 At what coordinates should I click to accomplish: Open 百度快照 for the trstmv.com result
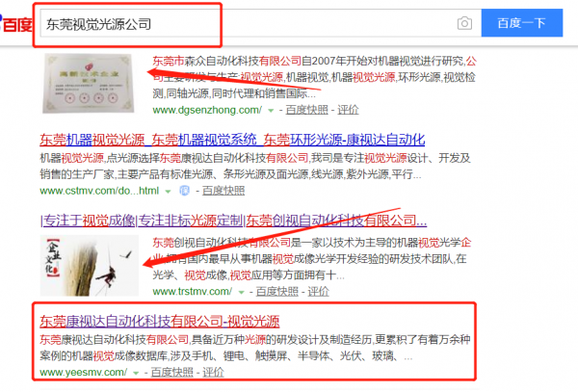pyautogui.click(x=276, y=292)
